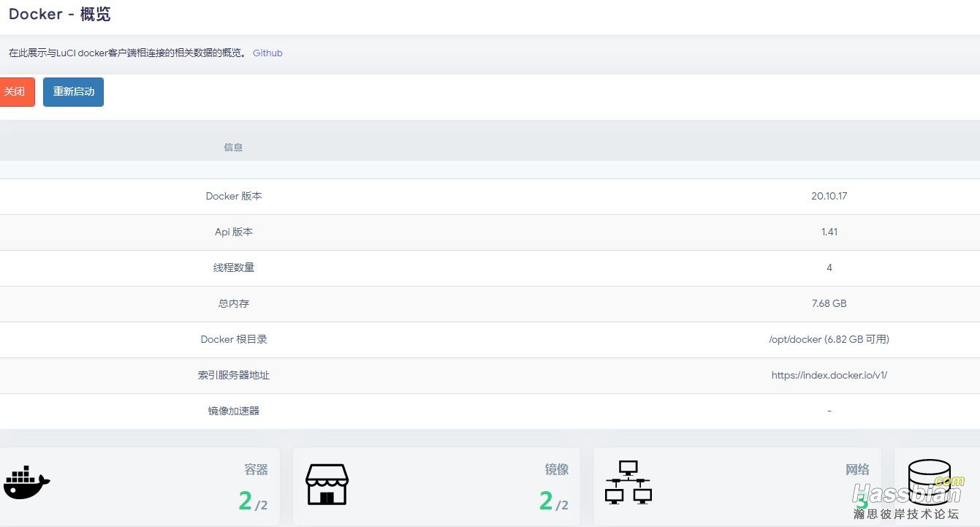
Task: Select the Api 版本 label
Action: click(x=234, y=232)
